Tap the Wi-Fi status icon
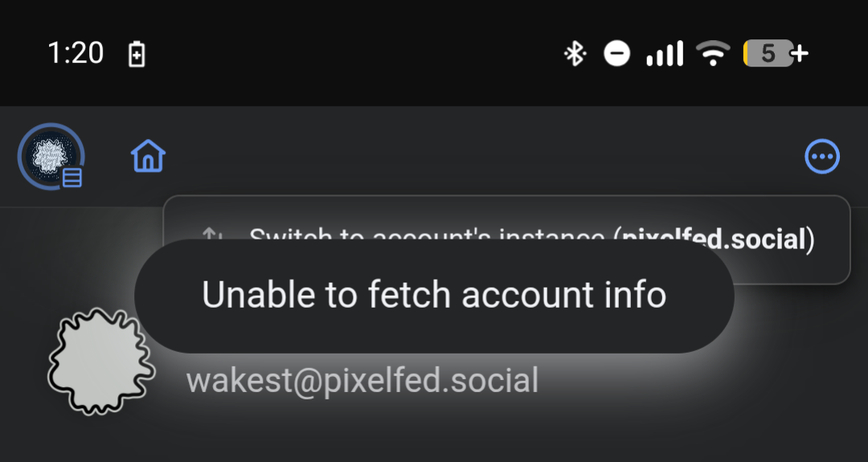868x462 pixels. (x=712, y=54)
